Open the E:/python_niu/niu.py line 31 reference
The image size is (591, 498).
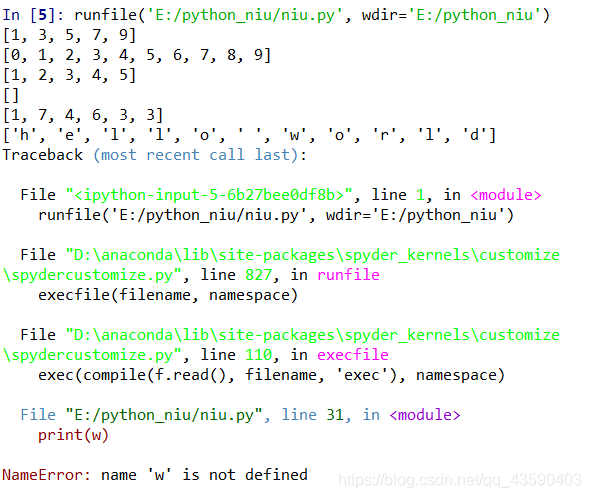click(240, 415)
